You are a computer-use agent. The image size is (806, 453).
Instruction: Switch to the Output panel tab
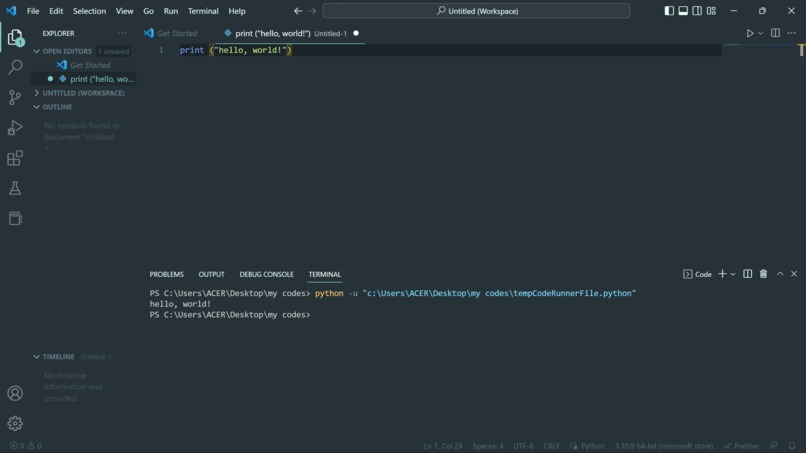point(211,275)
